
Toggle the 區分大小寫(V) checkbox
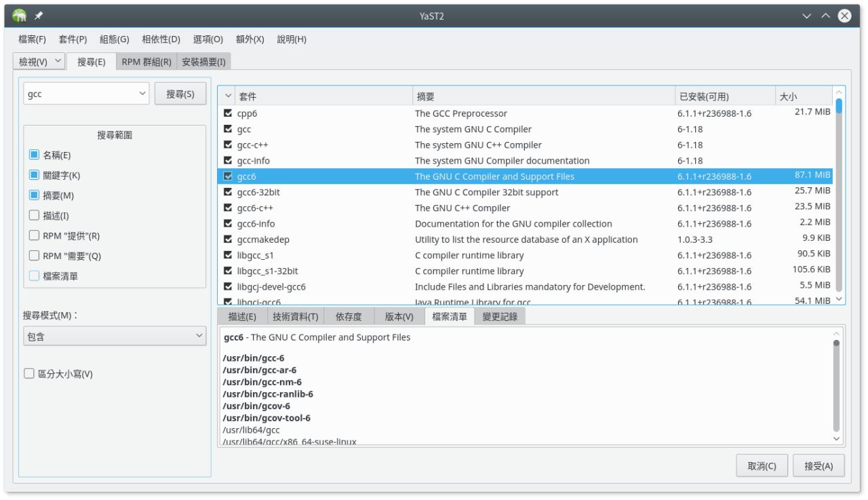point(29,374)
